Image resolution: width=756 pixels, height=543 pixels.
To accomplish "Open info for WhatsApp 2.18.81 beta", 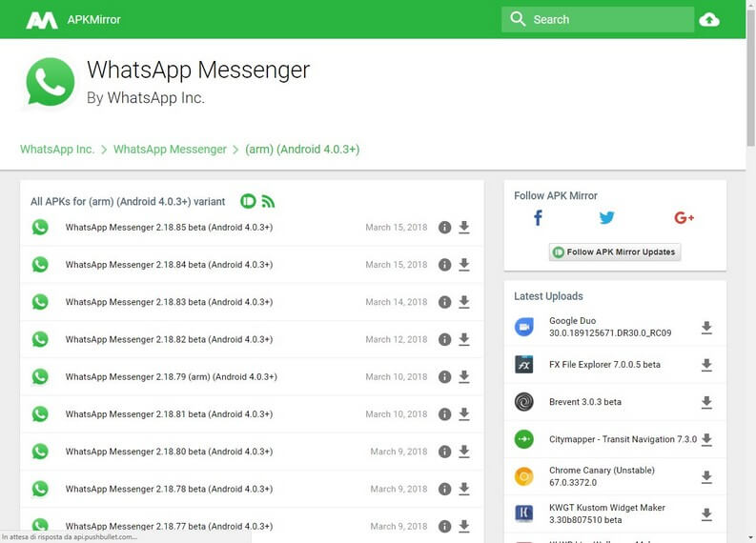I will click(444, 414).
